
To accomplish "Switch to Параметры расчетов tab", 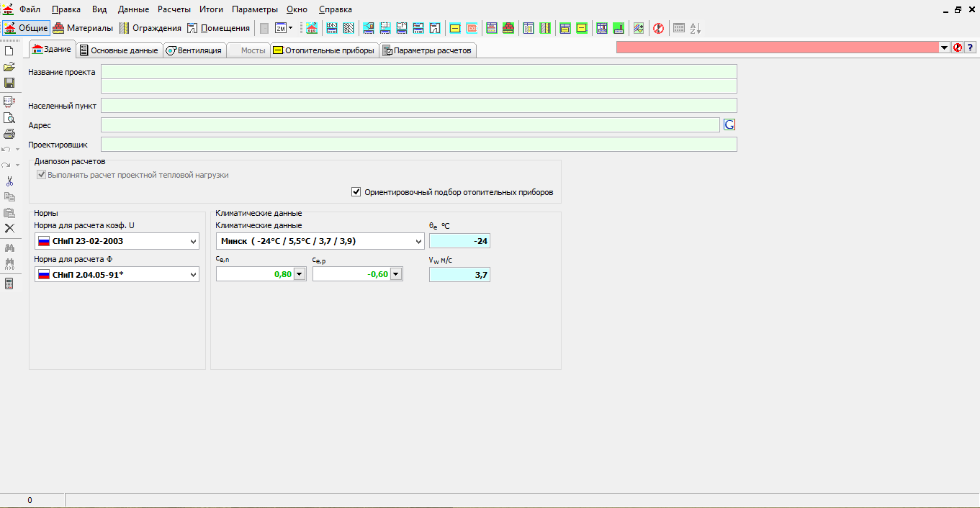I will [x=427, y=50].
